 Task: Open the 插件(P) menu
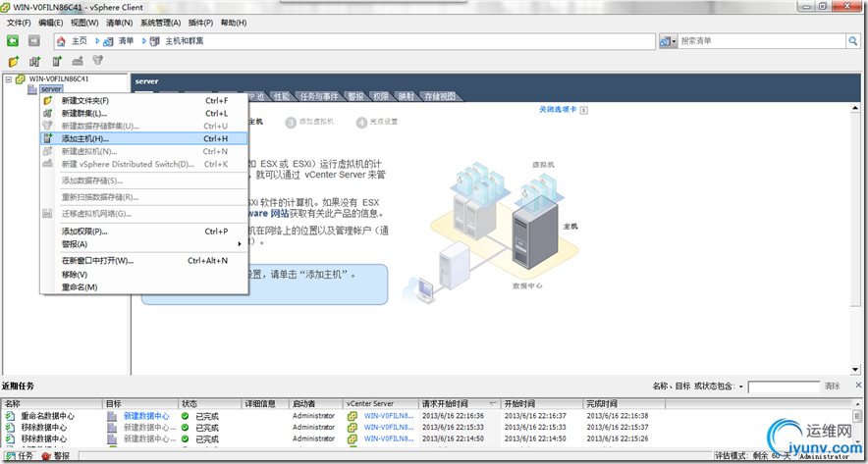coord(200,23)
